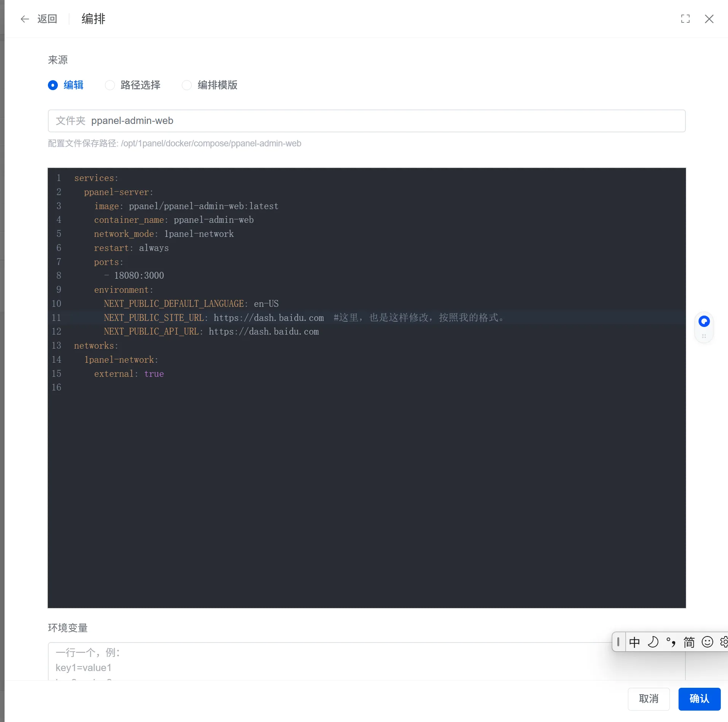
Task: Click the port mapping 18080:3000
Action: click(x=139, y=276)
